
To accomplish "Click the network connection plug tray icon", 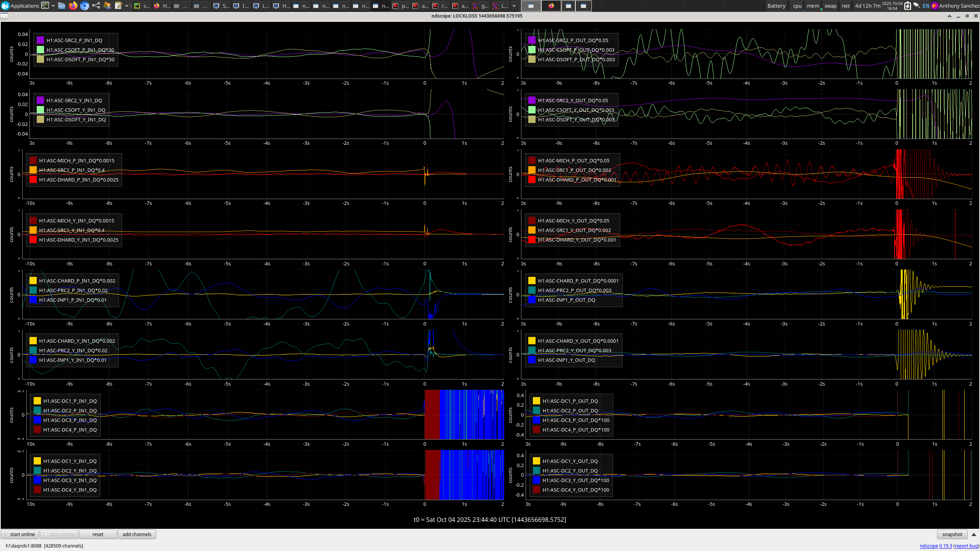I will pos(916,6).
